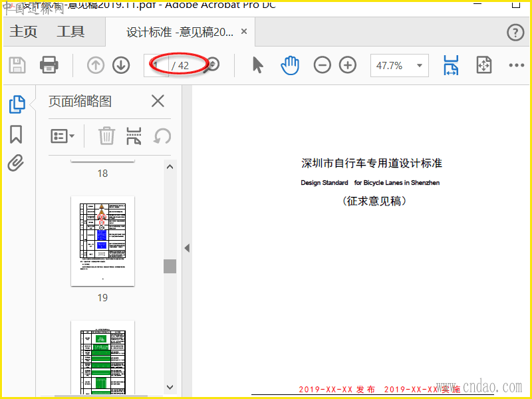Viewport: 532px width, 399px height.
Task: Close the 设计标准 document tab
Action: [243, 31]
